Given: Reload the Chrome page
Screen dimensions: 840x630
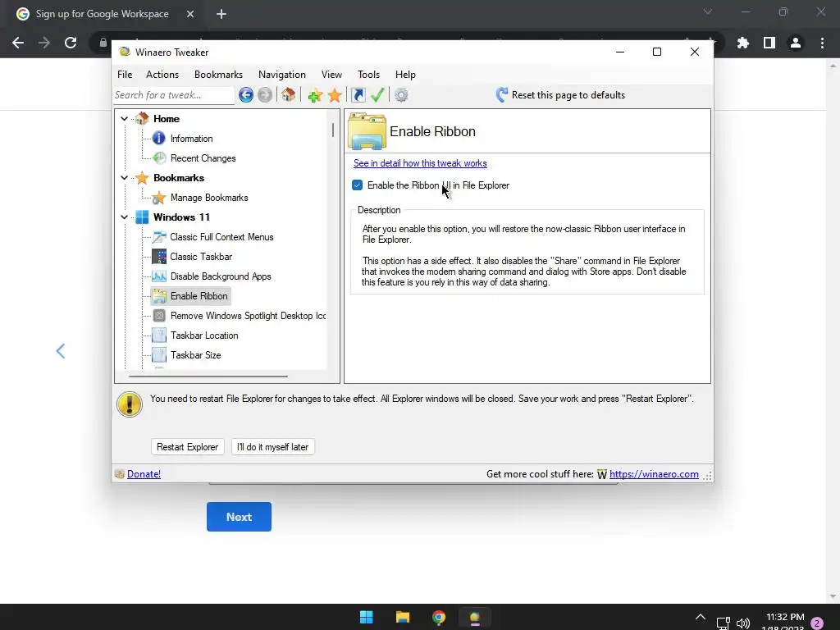Looking at the screenshot, I should (x=71, y=43).
